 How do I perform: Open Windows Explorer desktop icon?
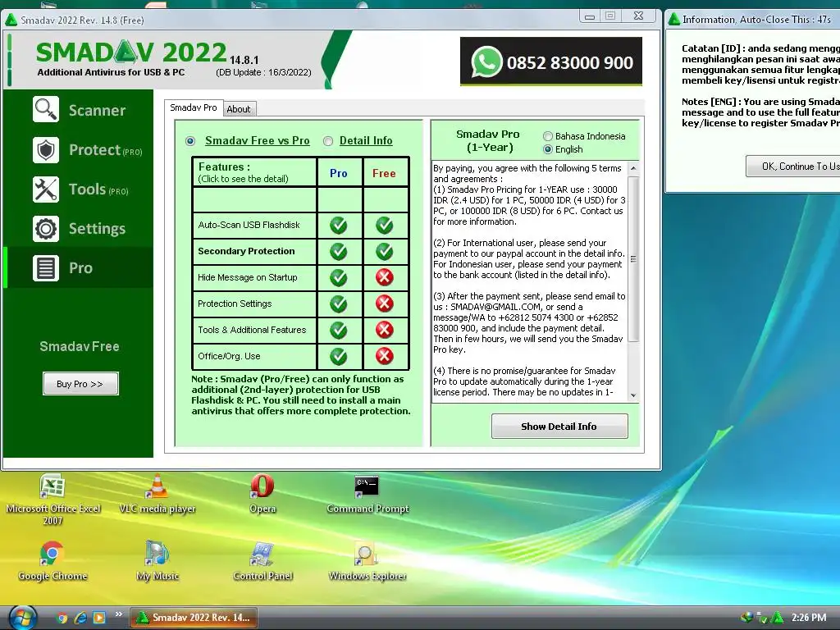click(367, 561)
